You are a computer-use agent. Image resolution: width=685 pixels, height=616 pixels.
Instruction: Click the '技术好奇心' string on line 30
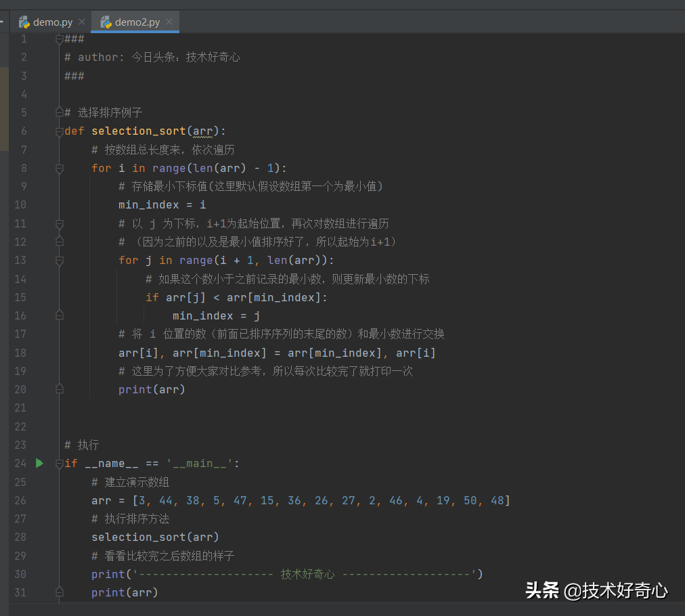(307, 574)
